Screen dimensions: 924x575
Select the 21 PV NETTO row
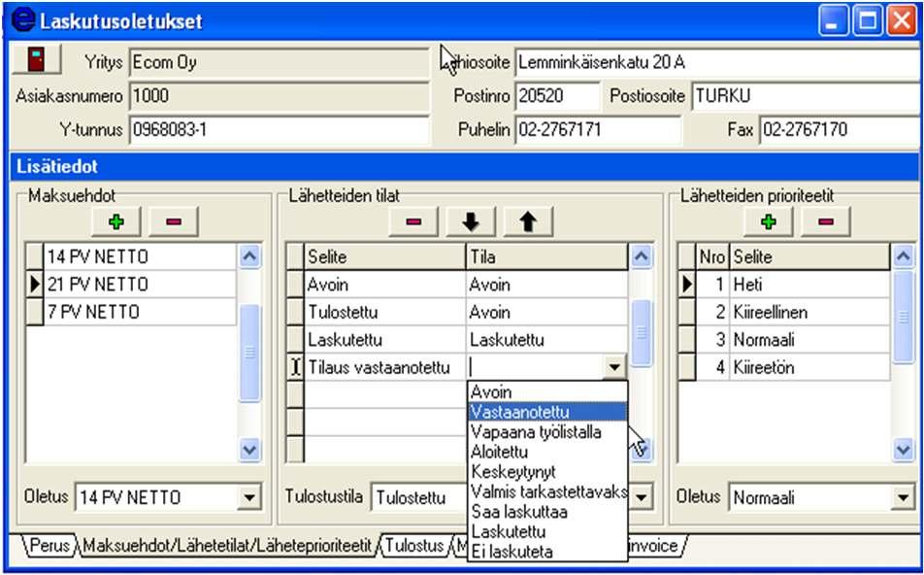click(140, 285)
